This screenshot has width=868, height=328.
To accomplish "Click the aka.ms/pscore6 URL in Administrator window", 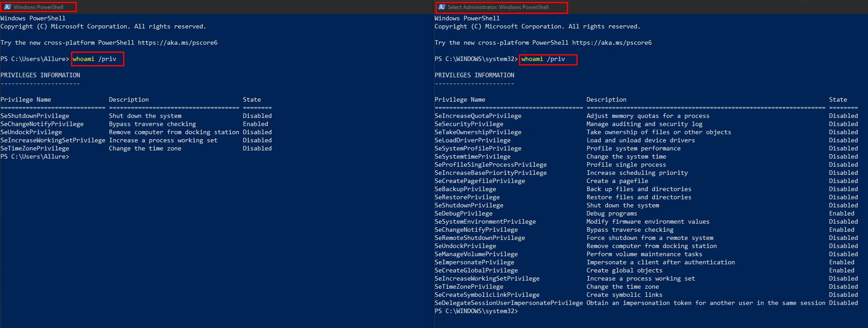I will coord(612,43).
